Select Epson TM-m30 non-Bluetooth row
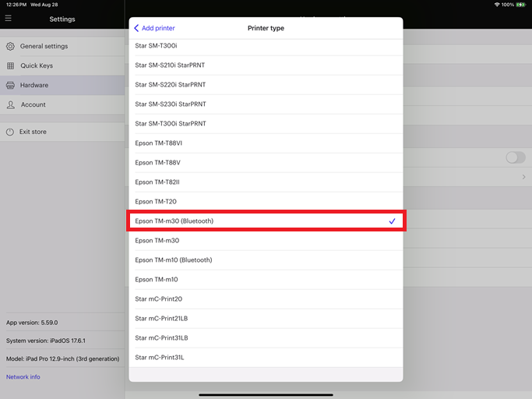Viewport: 532px width, 399px height. coord(266,241)
